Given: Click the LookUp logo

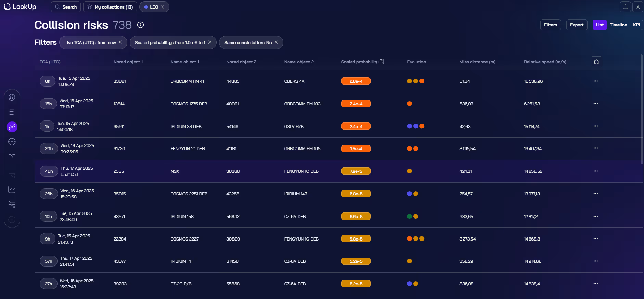Looking at the screenshot, I should point(20,7).
